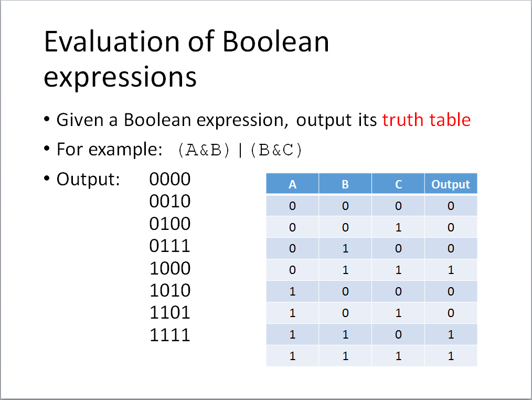The image size is (532, 400).
Task: Click the output line '0000'
Action: (x=170, y=180)
